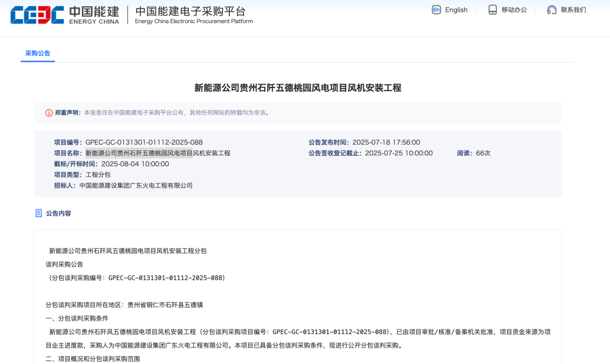Click the announcement title heading

pyautogui.click(x=298, y=87)
